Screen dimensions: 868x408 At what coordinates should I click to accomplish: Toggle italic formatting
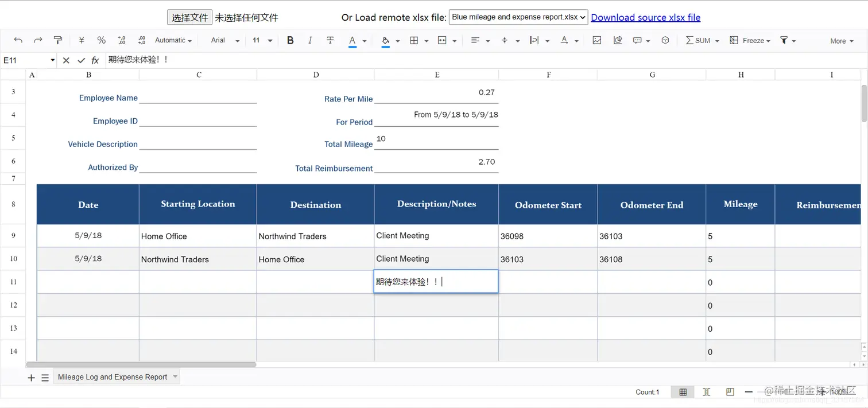click(x=310, y=40)
